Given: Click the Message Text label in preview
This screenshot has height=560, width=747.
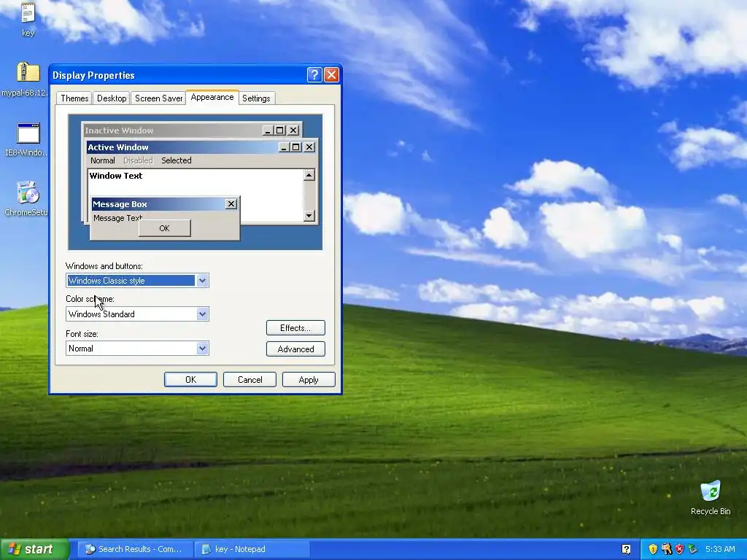Looking at the screenshot, I should click(x=117, y=217).
